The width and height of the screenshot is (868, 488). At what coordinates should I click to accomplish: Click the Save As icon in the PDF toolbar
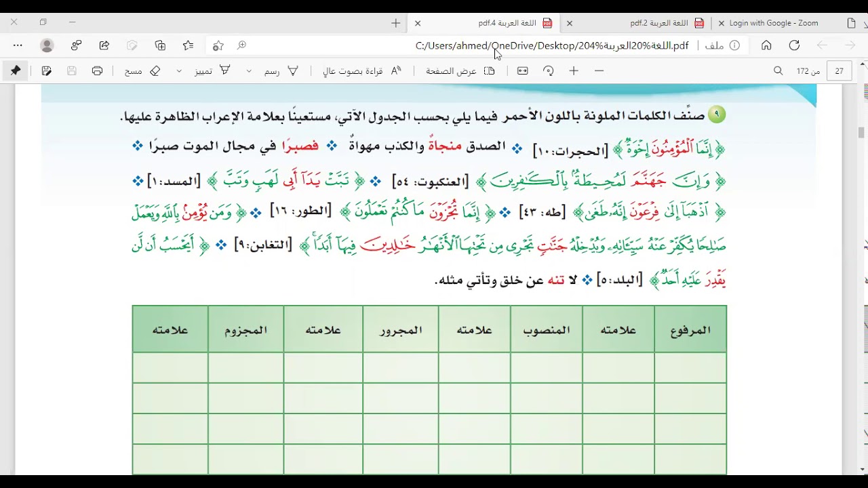coord(46,70)
